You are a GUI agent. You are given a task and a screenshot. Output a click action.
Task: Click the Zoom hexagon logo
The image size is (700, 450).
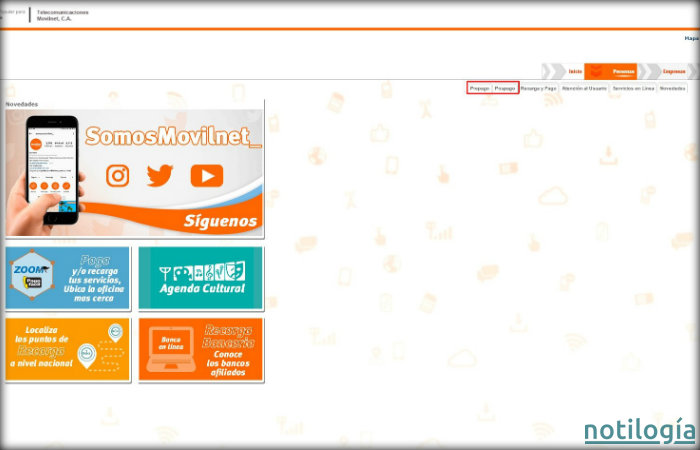pos(32,274)
